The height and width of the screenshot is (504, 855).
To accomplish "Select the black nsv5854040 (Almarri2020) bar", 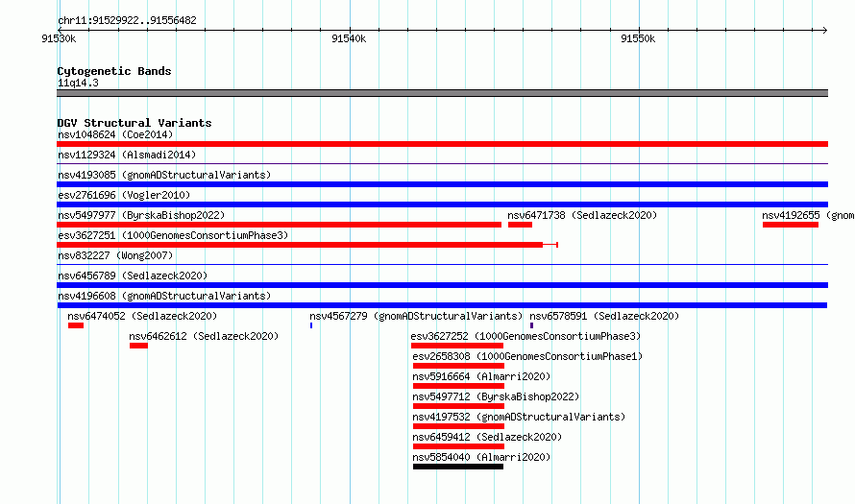I will [x=458, y=467].
